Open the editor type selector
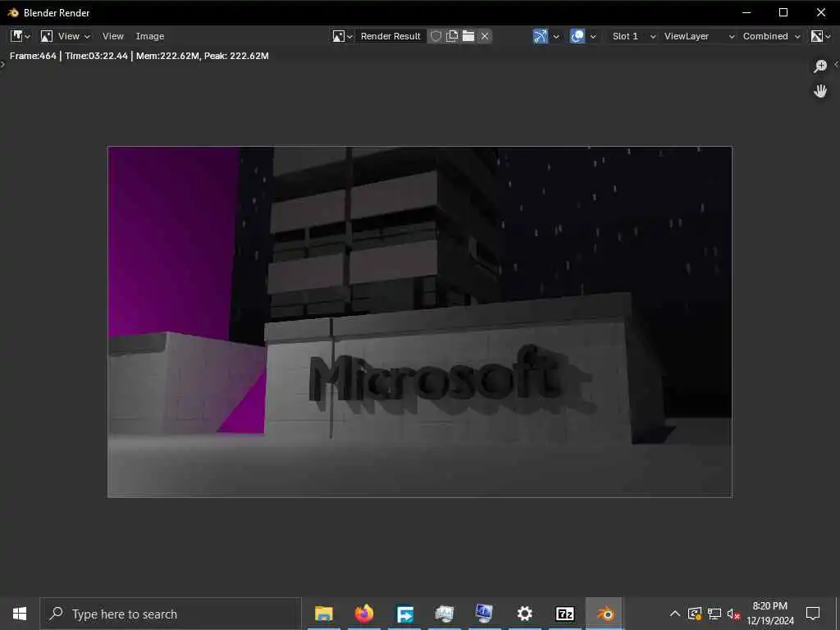 click(21, 36)
